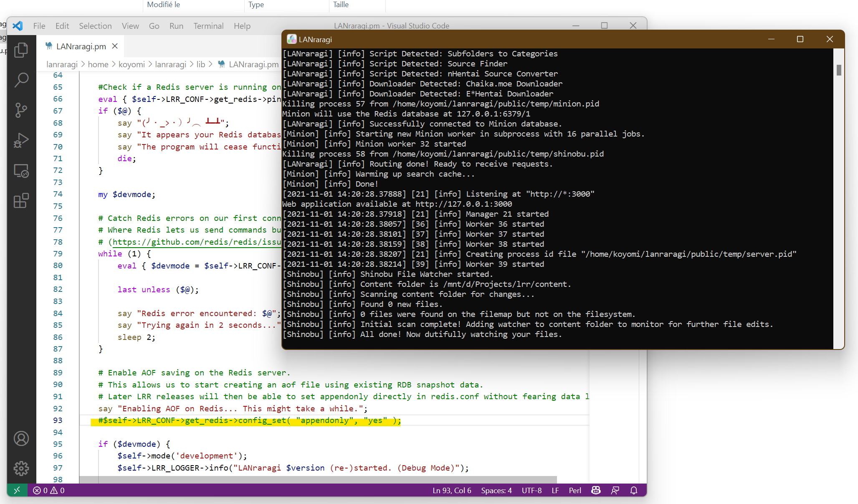Open the Source Control view

(x=21, y=110)
